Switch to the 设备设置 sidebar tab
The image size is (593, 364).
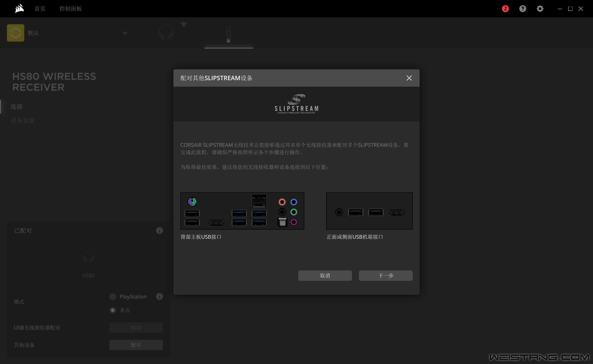point(23,120)
